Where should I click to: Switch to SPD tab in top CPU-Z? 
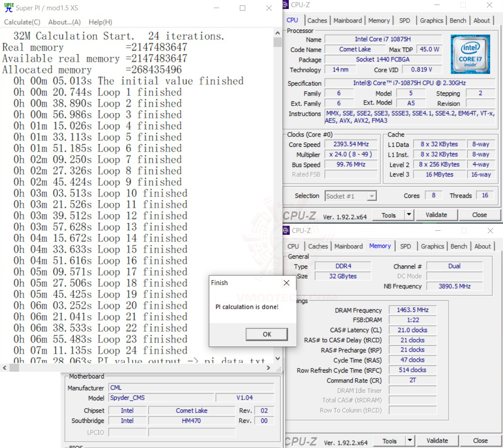click(x=405, y=21)
